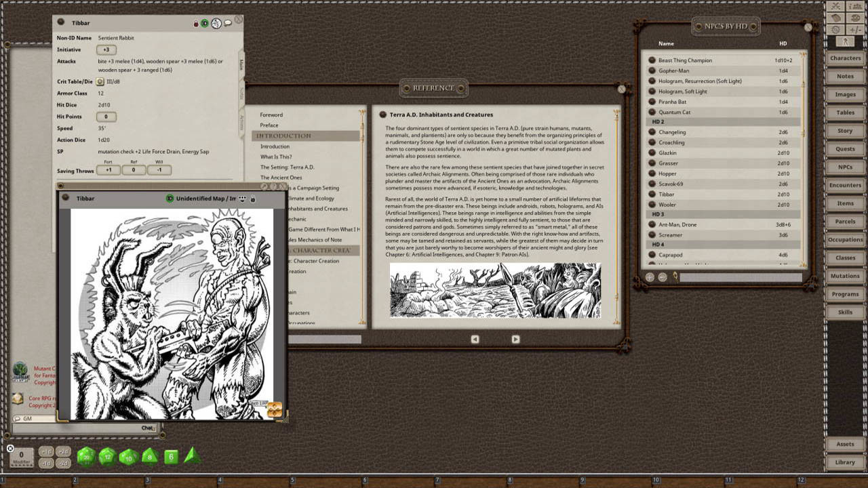Click the +/- modifiers icon in the top-right toolbar
This screenshot has width=868, height=488.
[x=856, y=29]
